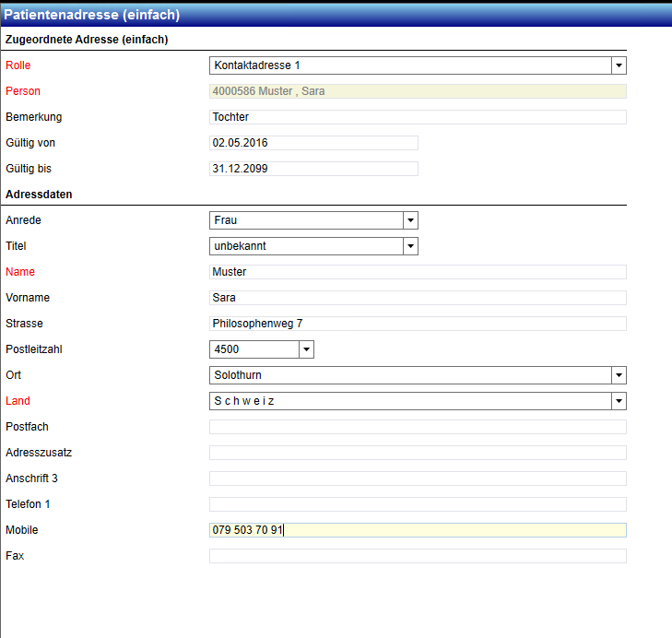Click the Bemerkung field containing Tochter

tap(418, 117)
